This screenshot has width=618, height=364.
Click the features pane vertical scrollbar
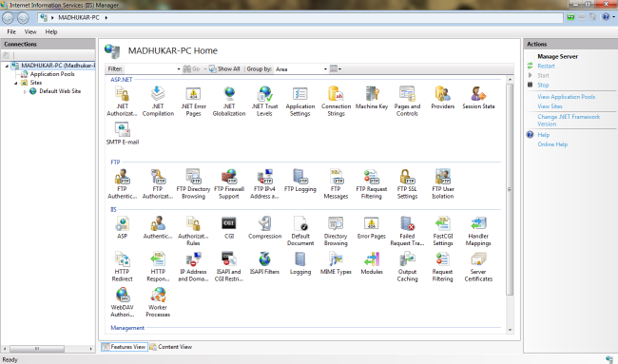pyautogui.click(x=510, y=189)
